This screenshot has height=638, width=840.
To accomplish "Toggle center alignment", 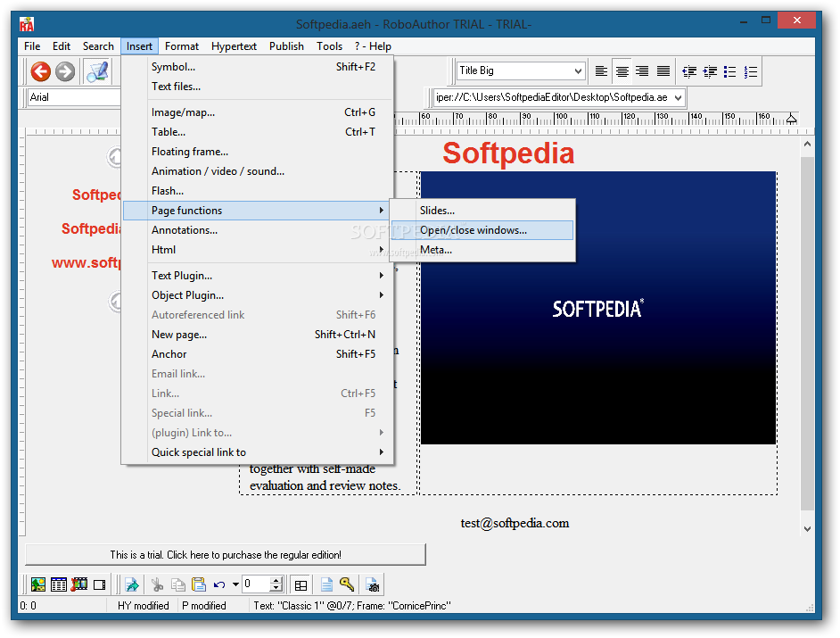I will pyautogui.click(x=622, y=70).
